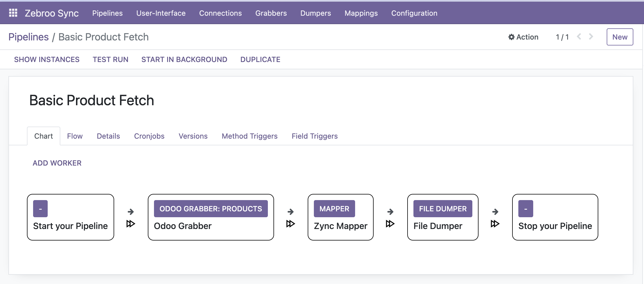The height and width of the screenshot is (284, 644).
Task: Open the Dumpers menu
Action: pos(316,13)
